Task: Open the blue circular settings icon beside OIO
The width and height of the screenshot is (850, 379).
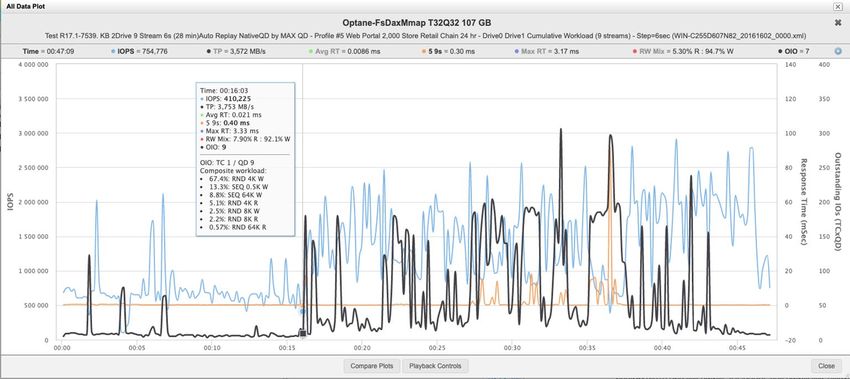Action: click(838, 51)
